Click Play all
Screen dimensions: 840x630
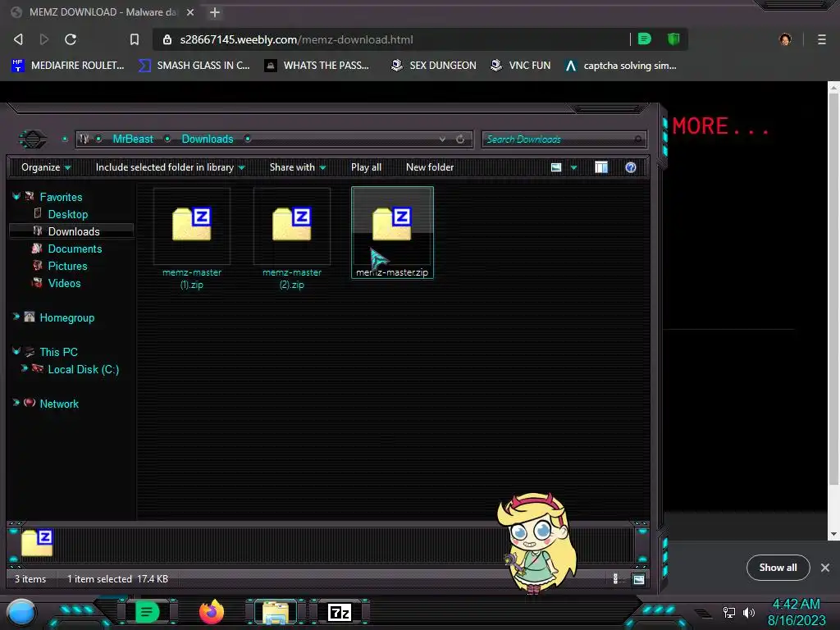pyautogui.click(x=366, y=167)
